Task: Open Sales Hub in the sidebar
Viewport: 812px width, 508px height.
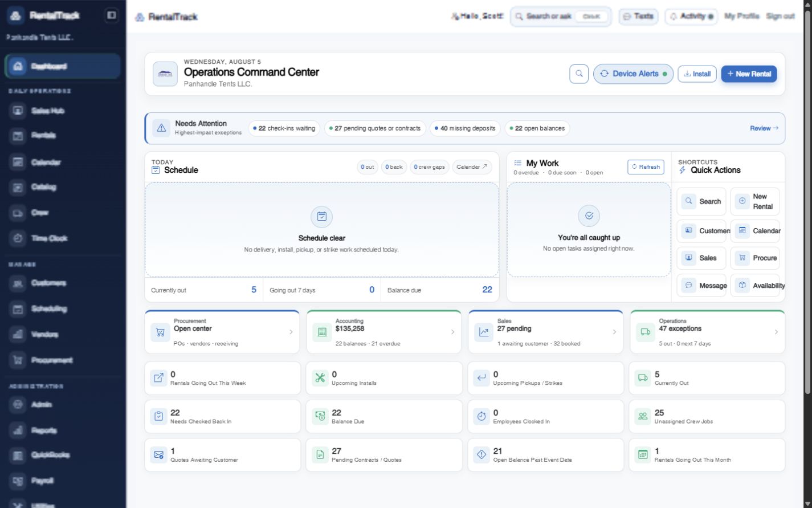Action: [x=63, y=111]
